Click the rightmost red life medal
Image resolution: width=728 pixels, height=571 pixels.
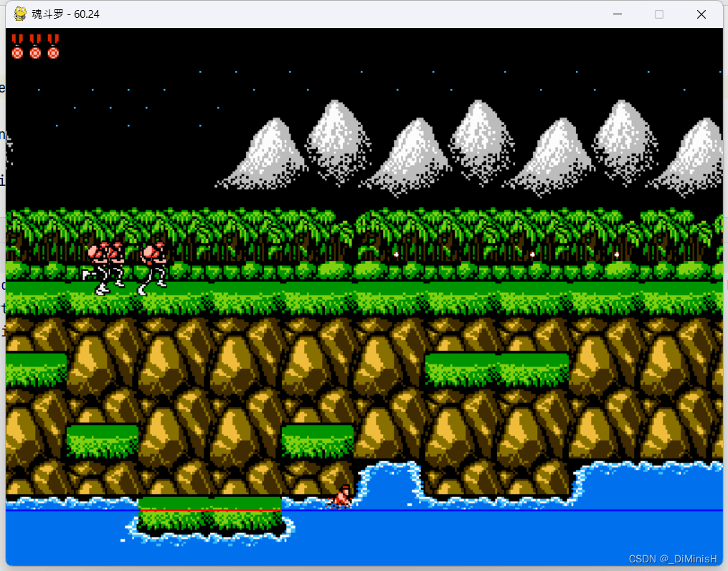pyautogui.click(x=53, y=47)
